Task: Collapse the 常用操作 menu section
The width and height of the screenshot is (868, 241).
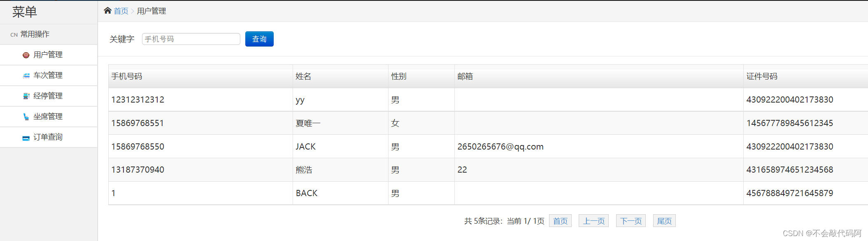Action: click(49, 34)
